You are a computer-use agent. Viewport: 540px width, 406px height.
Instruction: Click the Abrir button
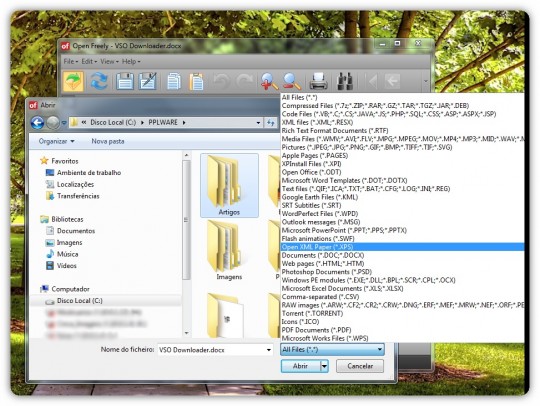pos(300,366)
